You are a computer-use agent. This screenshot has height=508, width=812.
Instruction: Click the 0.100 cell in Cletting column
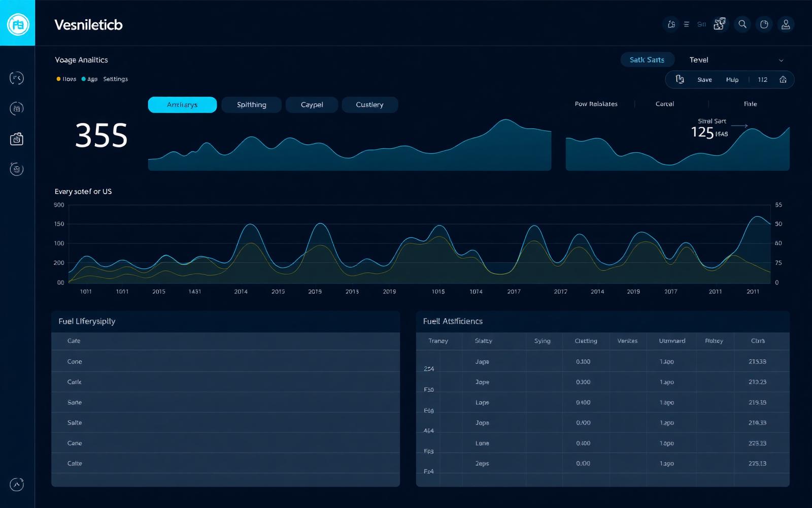pos(583,362)
